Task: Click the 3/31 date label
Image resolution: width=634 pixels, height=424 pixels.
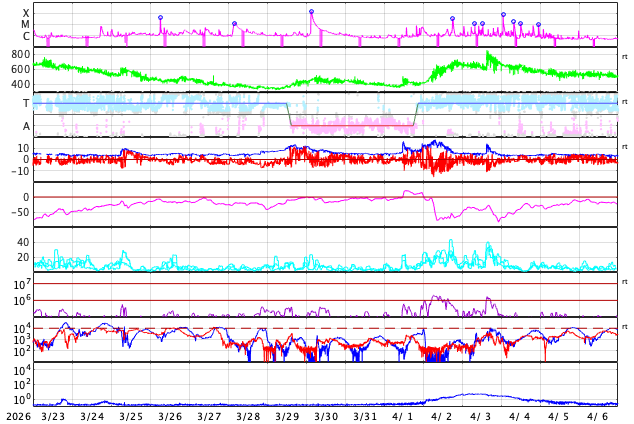Action: [x=365, y=416]
